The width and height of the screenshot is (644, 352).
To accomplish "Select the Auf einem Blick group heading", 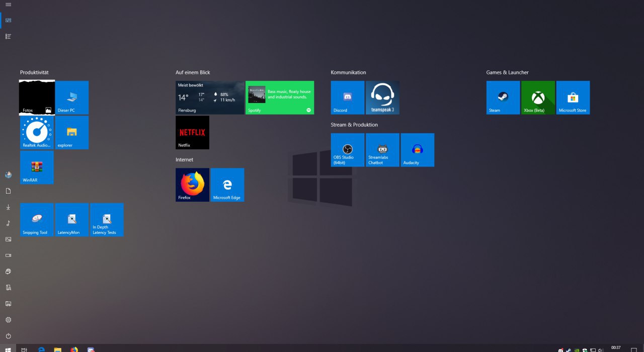I will coord(193,72).
